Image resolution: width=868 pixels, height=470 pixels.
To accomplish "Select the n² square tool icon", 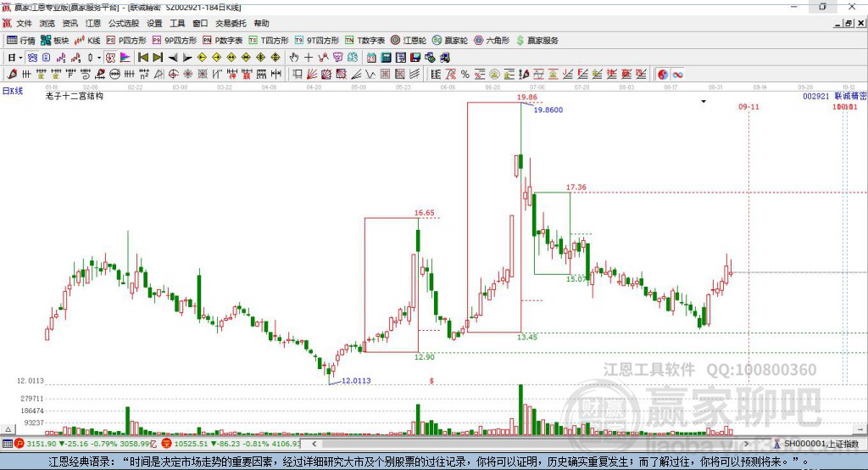I will pyautogui.click(x=144, y=75).
